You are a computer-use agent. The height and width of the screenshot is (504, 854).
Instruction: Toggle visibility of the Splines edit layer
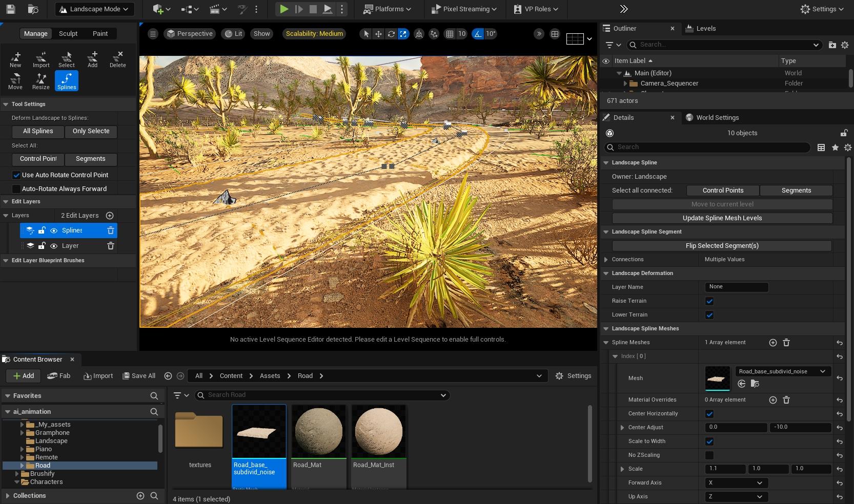click(x=53, y=230)
